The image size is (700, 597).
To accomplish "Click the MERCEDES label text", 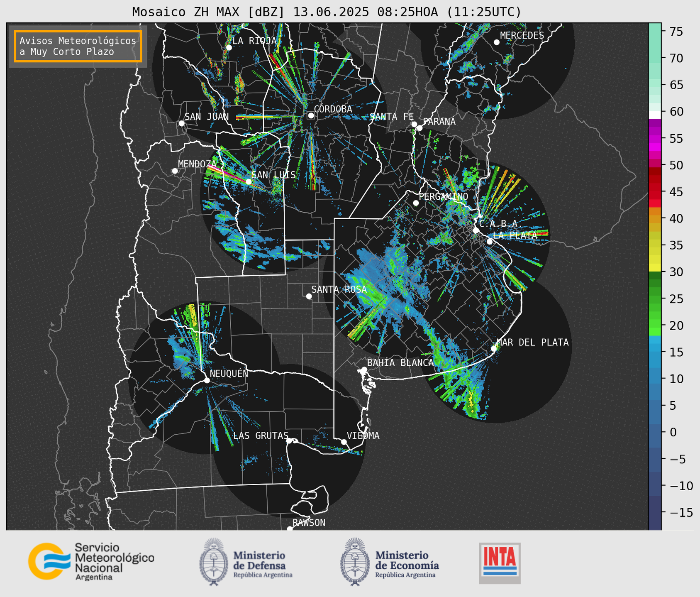I will pyautogui.click(x=522, y=36).
